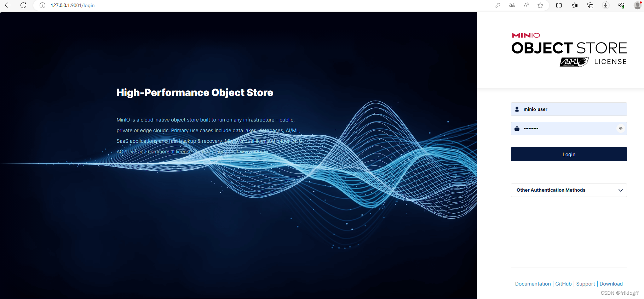Image resolution: width=644 pixels, height=299 pixels.
Task: Open the collections icon
Action: coord(590,5)
